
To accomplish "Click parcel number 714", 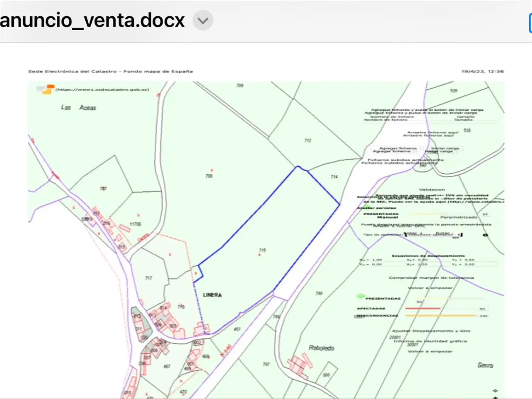I will [334, 177].
